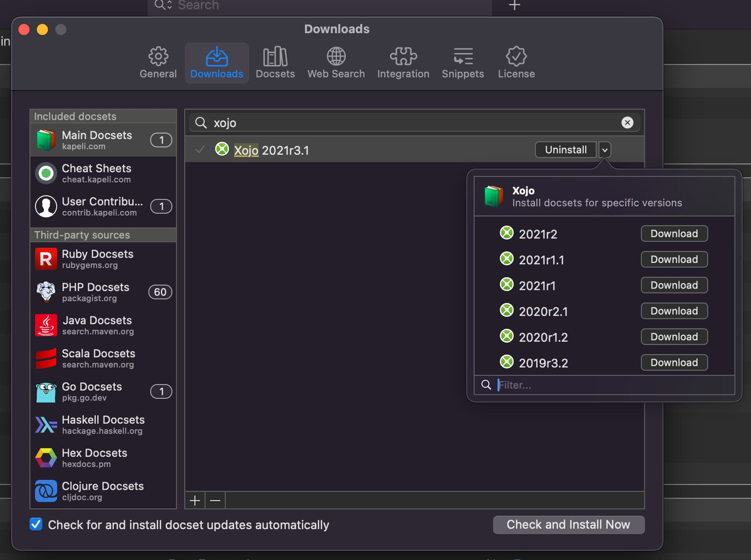Click the PHP Docsets 60 badge
The height and width of the screenshot is (560, 751).
click(x=160, y=292)
